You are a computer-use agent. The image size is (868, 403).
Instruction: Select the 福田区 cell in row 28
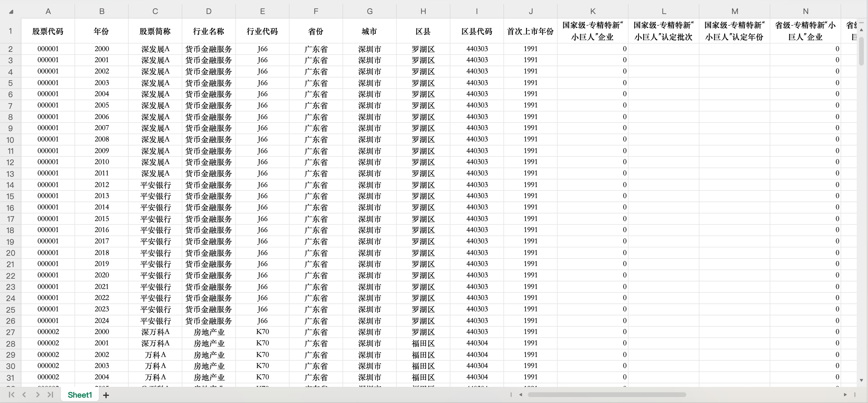click(423, 343)
